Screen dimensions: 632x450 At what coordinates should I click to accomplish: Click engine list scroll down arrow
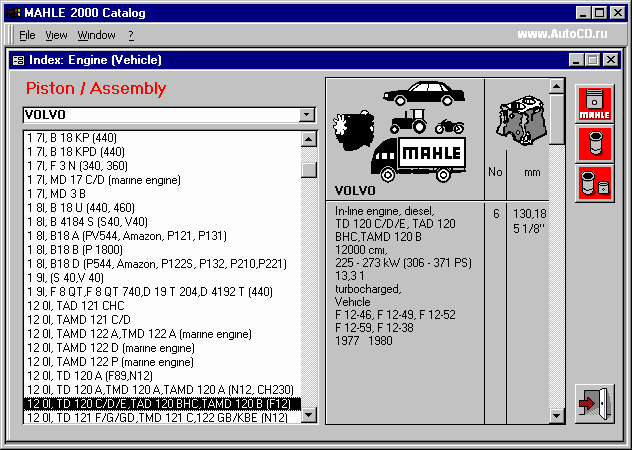click(x=309, y=415)
